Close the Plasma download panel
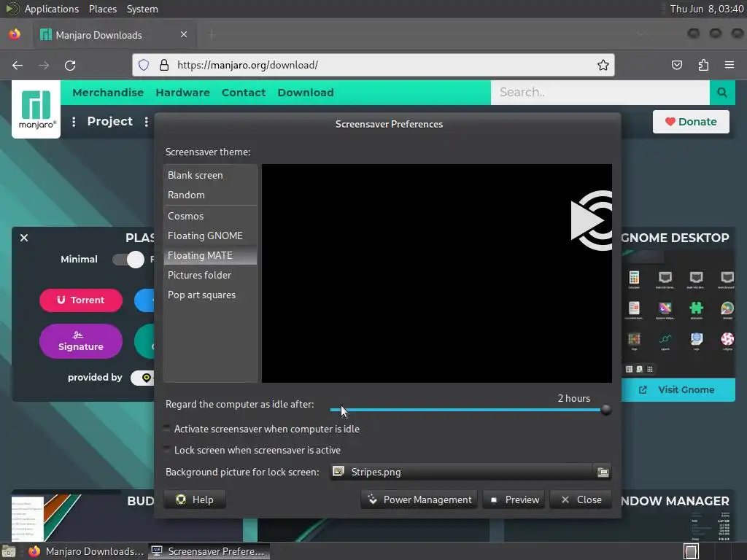Viewport: 747px width, 560px height. pyautogui.click(x=24, y=238)
